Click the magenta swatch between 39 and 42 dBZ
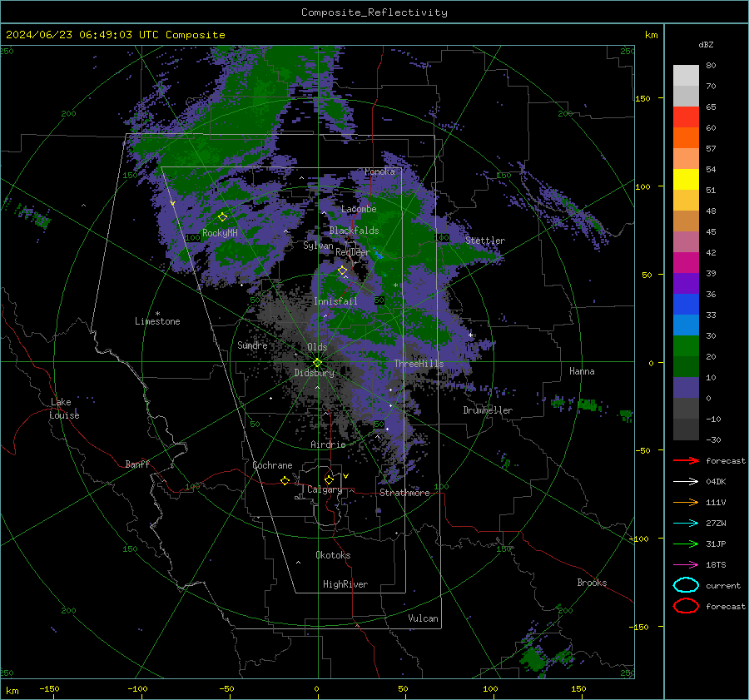Image resolution: width=749 pixels, height=700 pixels. coord(686,263)
